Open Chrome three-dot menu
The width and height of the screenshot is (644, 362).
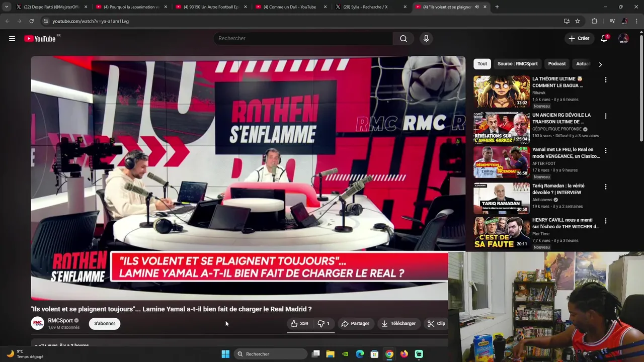coord(637,21)
